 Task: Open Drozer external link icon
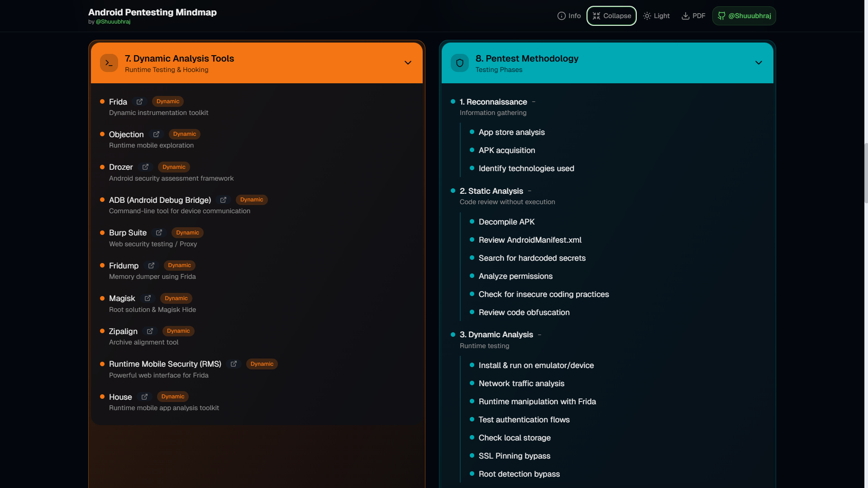click(145, 167)
